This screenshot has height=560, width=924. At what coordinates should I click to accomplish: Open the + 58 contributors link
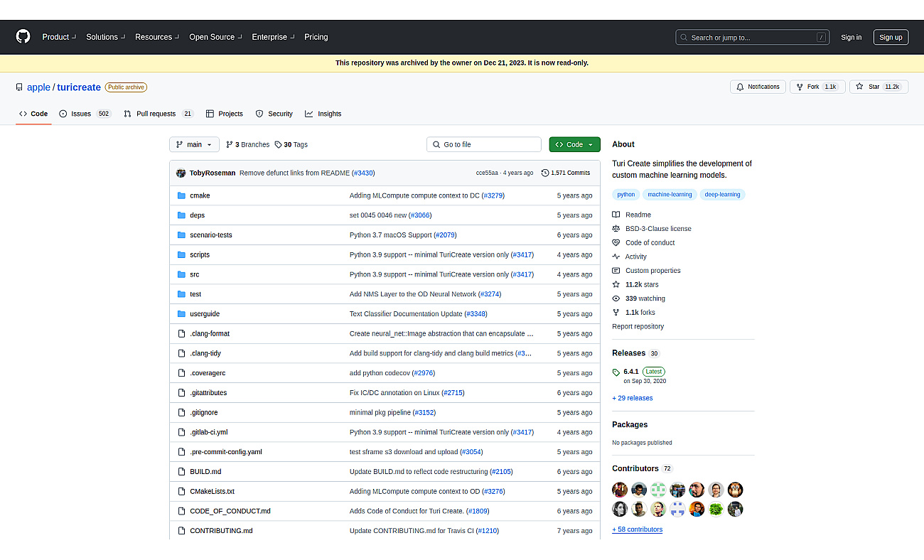coord(638,529)
